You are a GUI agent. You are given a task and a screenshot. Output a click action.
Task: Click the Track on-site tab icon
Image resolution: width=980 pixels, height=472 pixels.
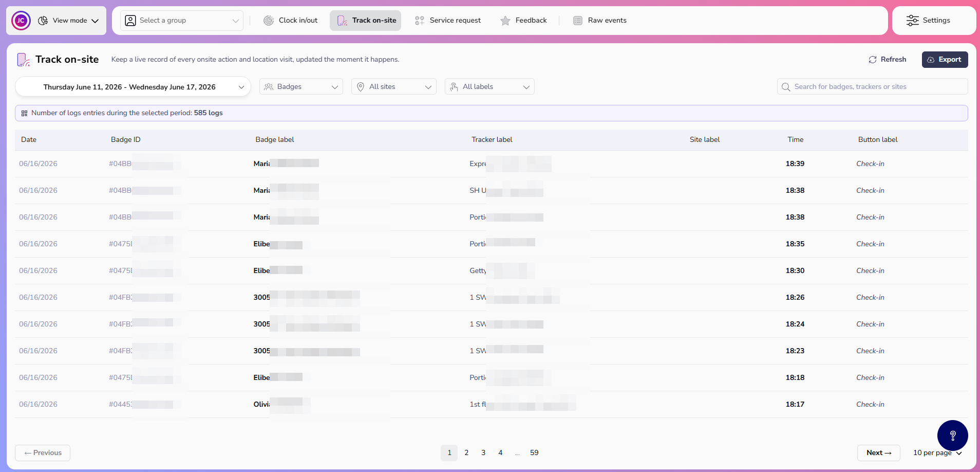[342, 21]
